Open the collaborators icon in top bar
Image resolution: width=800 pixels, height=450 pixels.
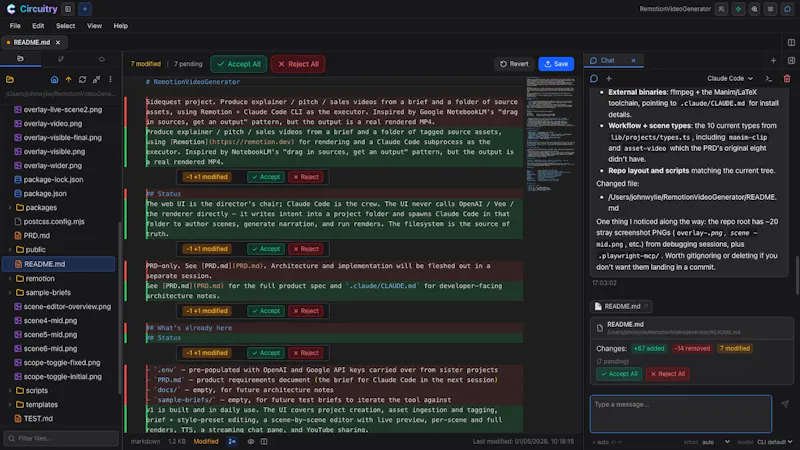pos(721,9)
